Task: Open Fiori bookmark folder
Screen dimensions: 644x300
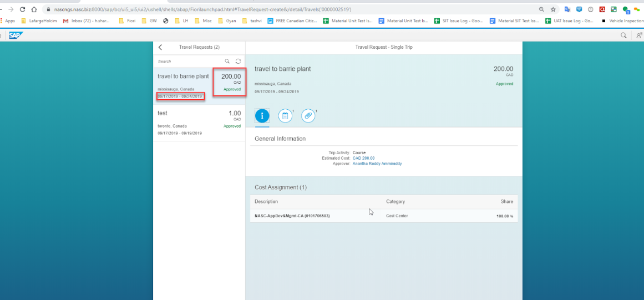Action: click(x=127, y=21)
